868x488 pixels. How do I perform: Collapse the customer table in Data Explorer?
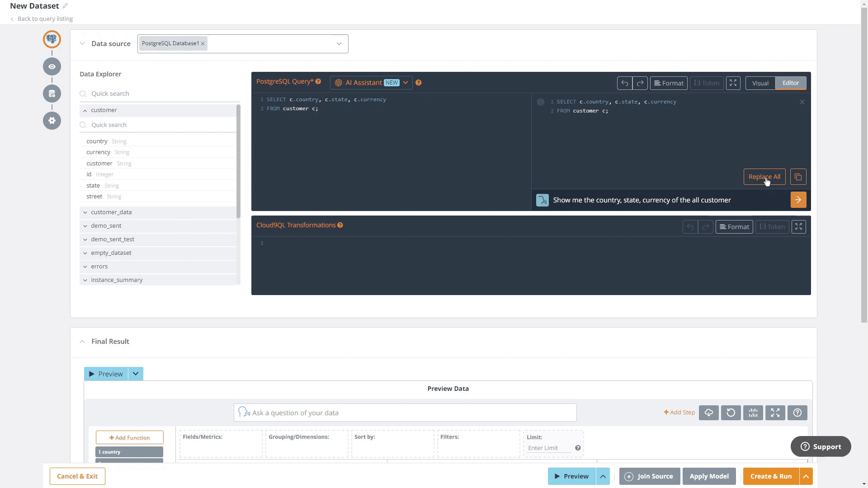[x=84, y=110]
